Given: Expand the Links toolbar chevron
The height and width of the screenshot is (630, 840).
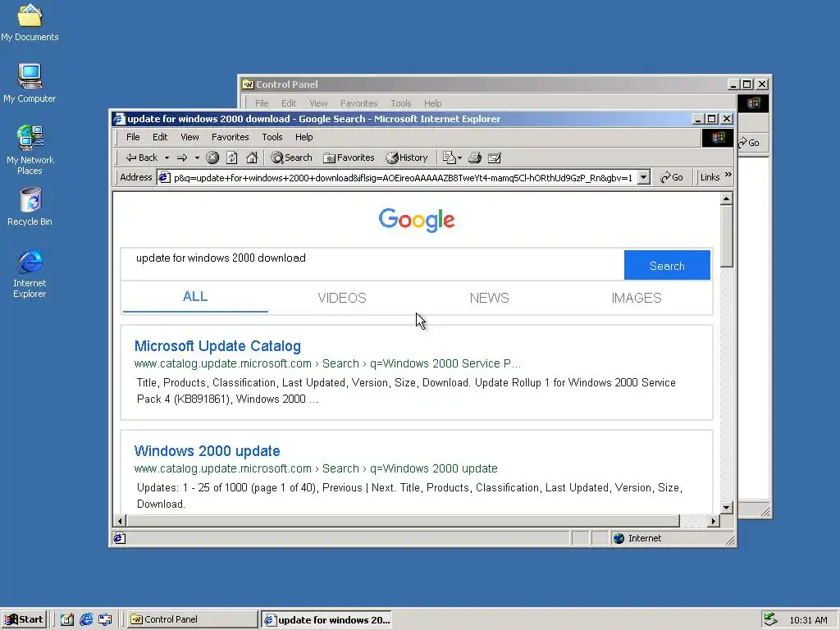Looking at the screenshot, I should click(x=728, y=176).
